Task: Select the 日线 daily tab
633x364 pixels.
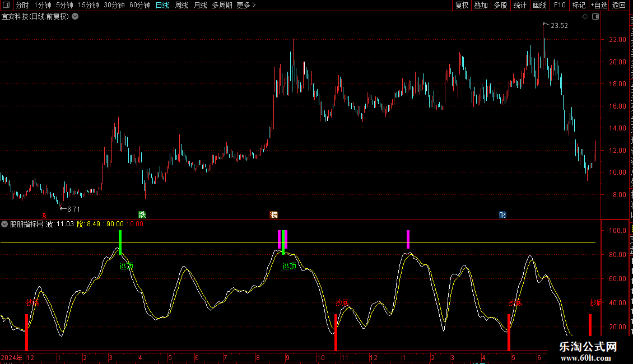Action: click(162, 5)
